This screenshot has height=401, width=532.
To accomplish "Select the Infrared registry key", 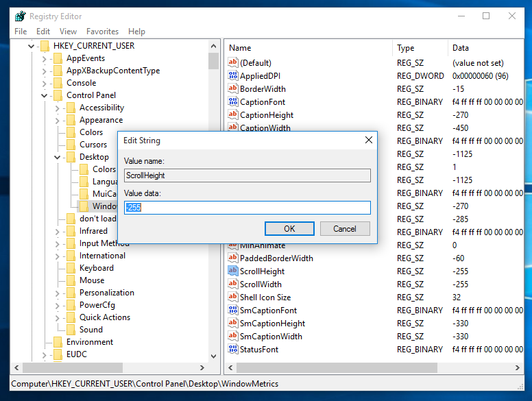I will click(x=93, y=231).
